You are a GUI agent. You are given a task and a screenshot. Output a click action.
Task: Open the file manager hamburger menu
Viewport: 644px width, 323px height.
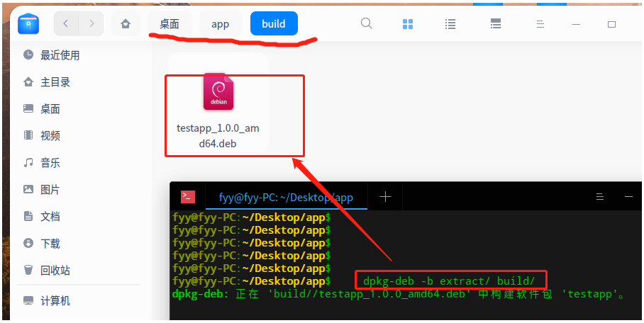pos(540,24)
